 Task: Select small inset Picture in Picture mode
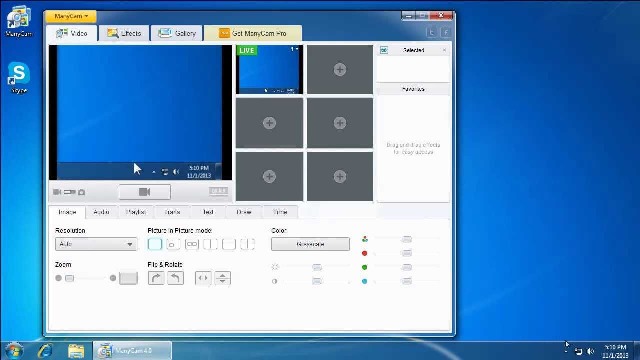click(x=173, y=244)
